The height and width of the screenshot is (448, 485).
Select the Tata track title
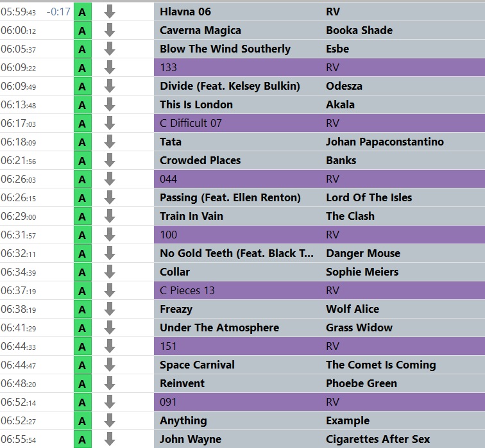pyautogui.click(x=171, y=142)
